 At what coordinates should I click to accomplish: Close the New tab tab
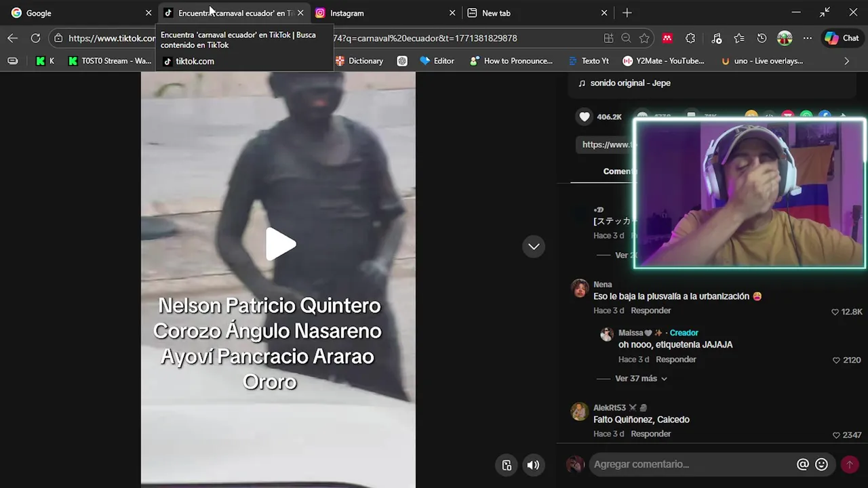pyautogui.click(x=604, y=13)
